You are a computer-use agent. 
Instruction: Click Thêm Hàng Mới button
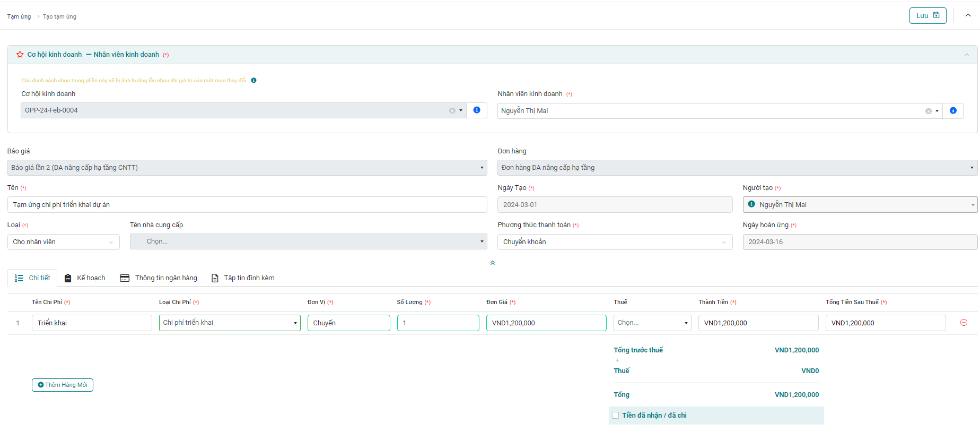coord(63,385)
